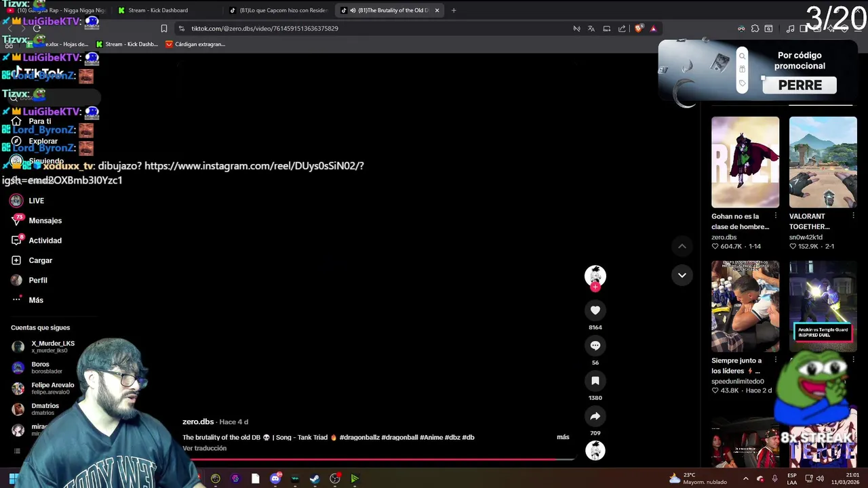Open the volume icon in system tray
The image size is (868, 488).
click(820, 479)
